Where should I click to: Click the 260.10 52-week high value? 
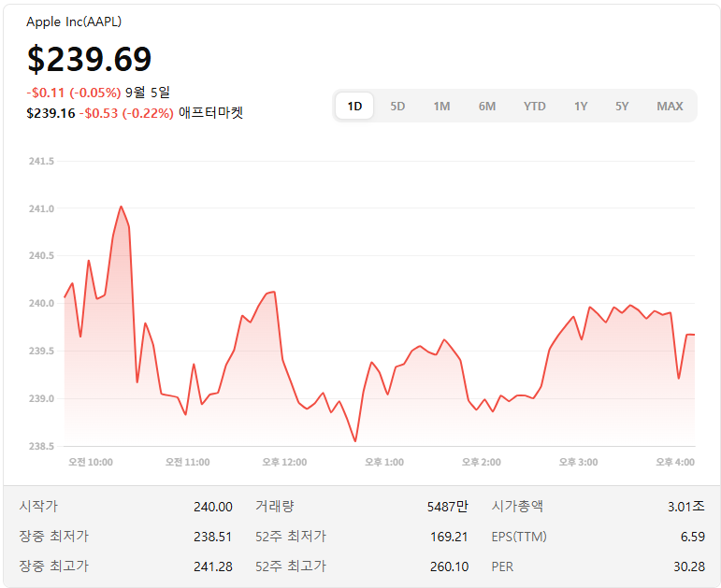[449, 566]
